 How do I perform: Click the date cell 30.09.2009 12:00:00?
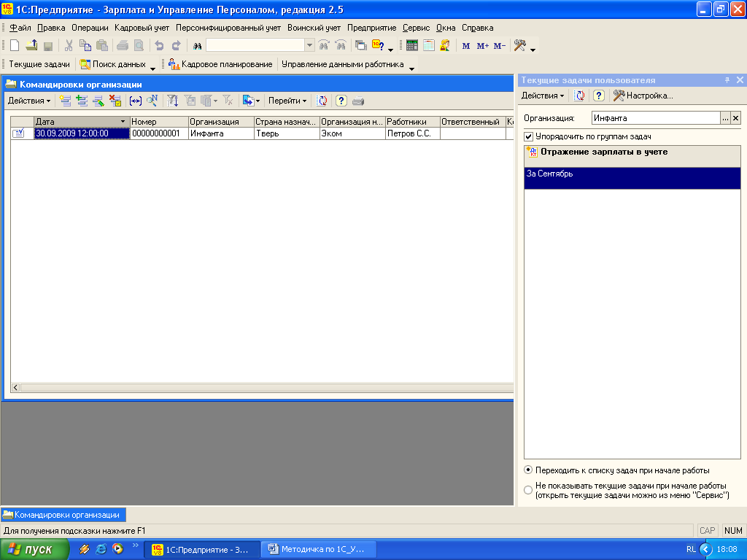82,133
